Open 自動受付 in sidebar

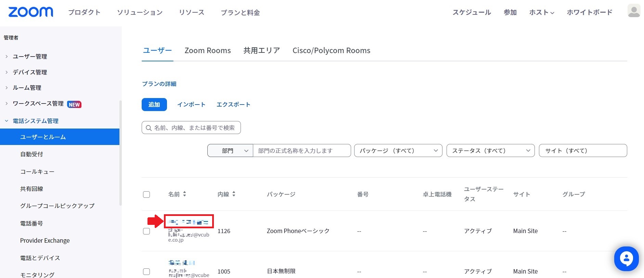(x=32, y=154)
